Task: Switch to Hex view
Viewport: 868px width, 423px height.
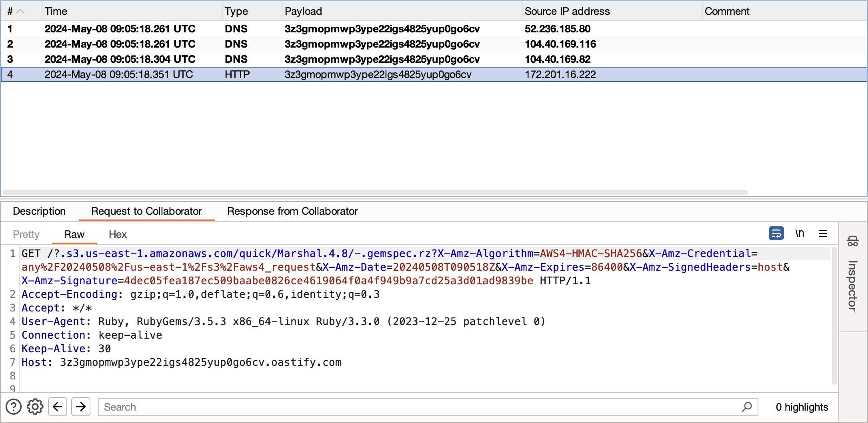Action: pos(118,234)
